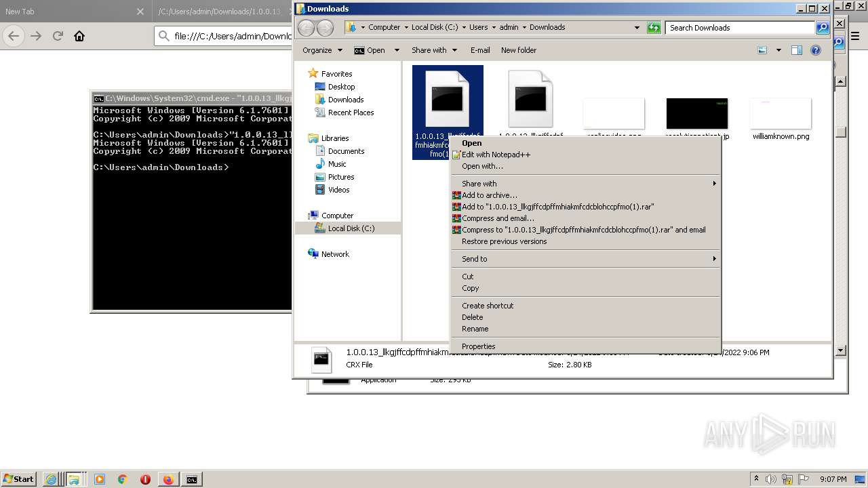Choose Create shortcut

(585, 306)
